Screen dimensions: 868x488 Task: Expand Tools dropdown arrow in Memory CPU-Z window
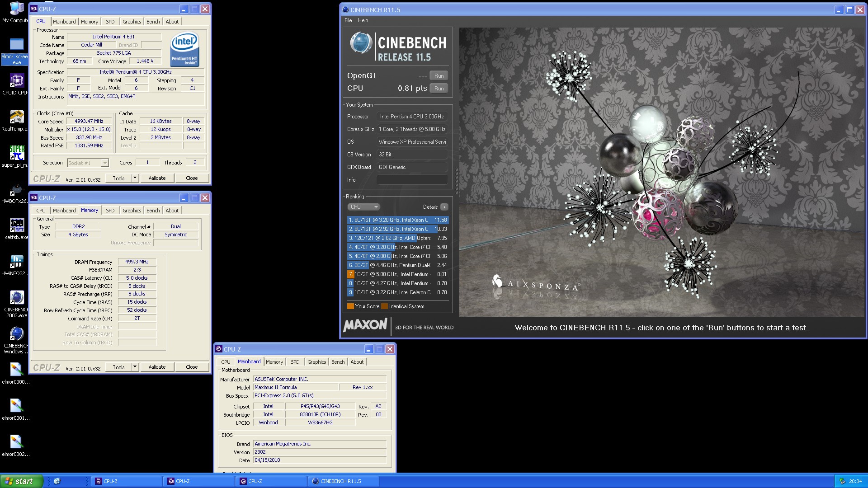135,367
